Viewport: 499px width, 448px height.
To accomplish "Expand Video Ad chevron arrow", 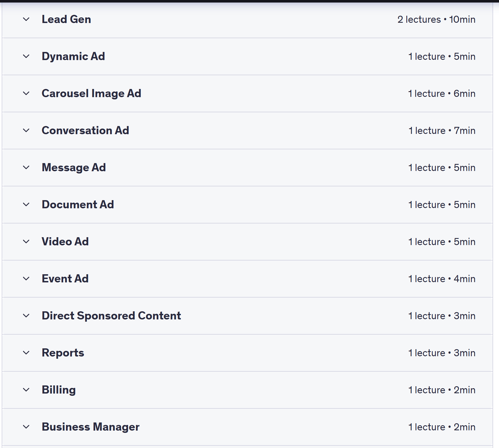I will (26, 242).
